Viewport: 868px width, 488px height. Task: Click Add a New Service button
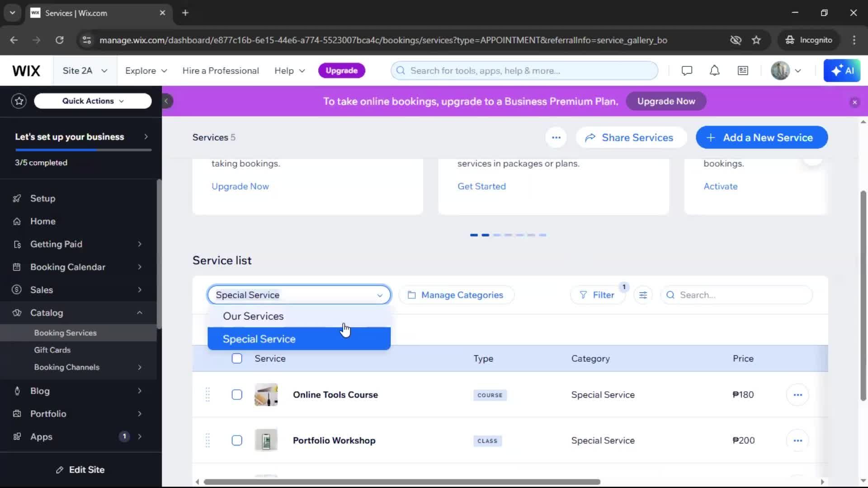[x=762, y=137]
